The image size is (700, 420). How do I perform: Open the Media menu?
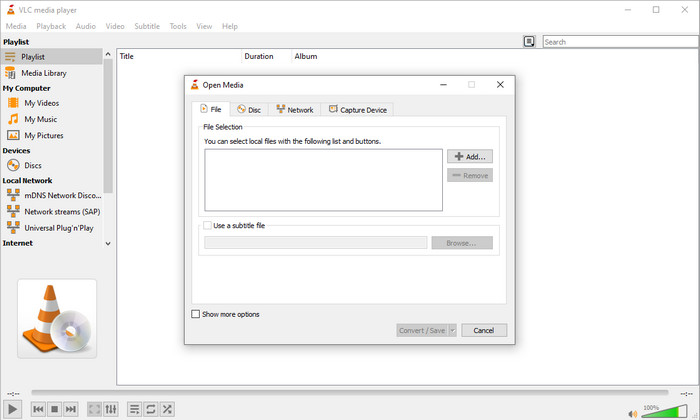click(16, 26)
